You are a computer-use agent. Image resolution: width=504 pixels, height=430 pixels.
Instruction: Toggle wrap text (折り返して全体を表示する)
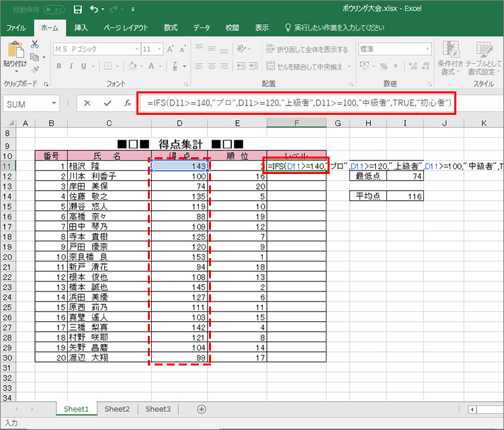[x=307, y=50]
